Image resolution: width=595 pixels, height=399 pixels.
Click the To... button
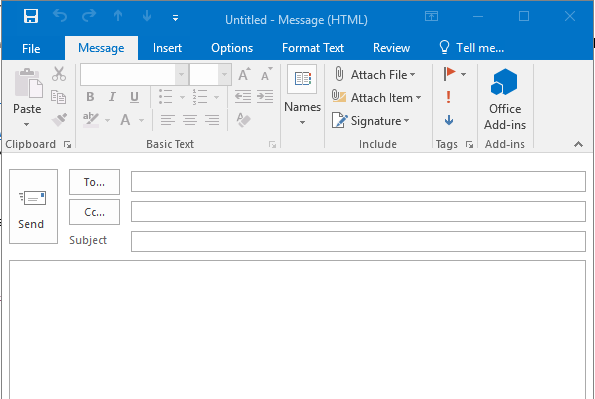(94, 182)
